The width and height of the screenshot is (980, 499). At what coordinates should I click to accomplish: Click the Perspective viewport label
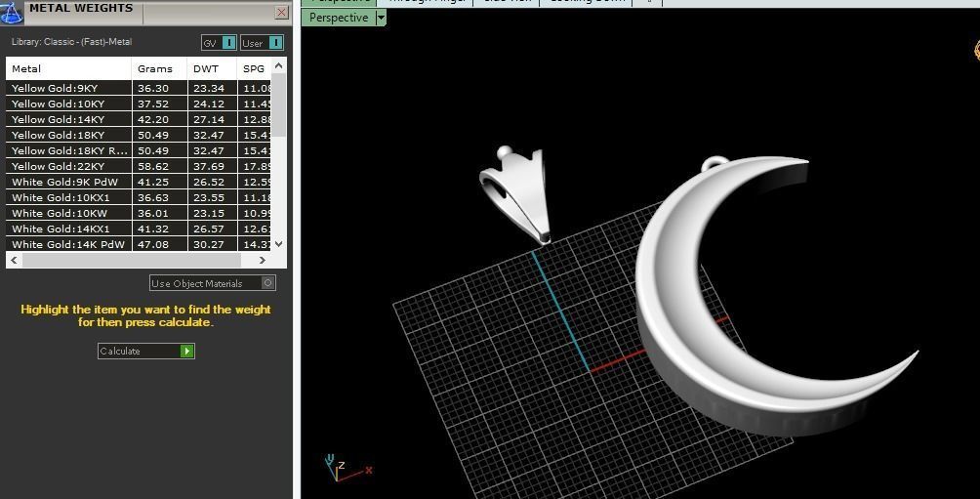click(339, 18)
